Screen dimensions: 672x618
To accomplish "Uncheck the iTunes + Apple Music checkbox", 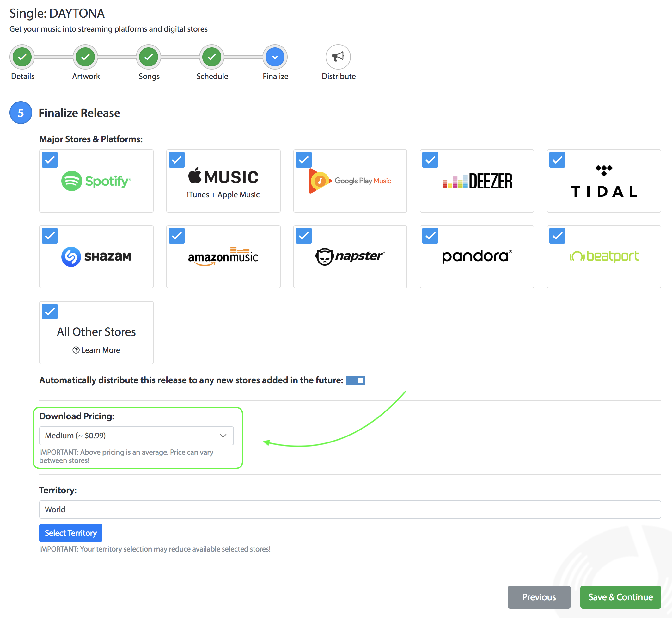I will coord(177,160).
